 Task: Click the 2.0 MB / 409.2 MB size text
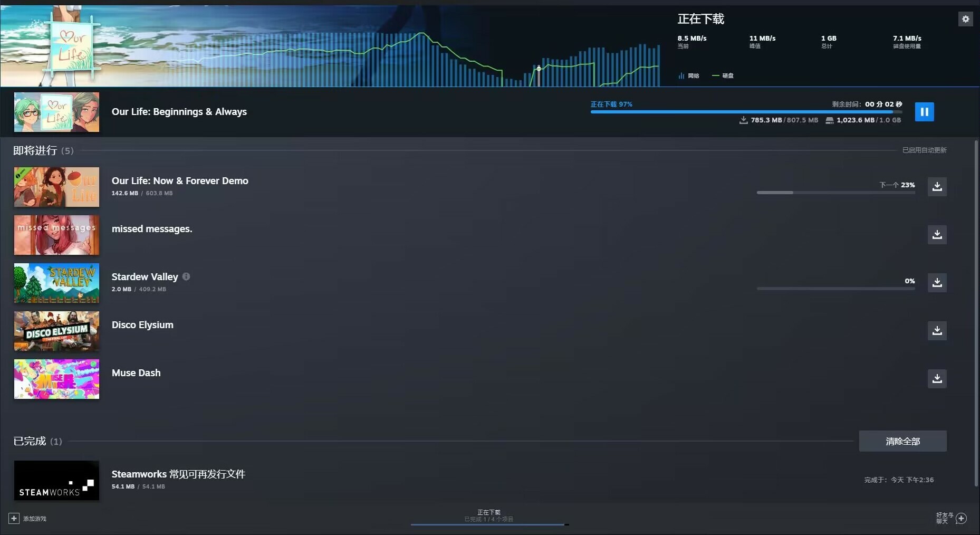click(x=139, y=289)
